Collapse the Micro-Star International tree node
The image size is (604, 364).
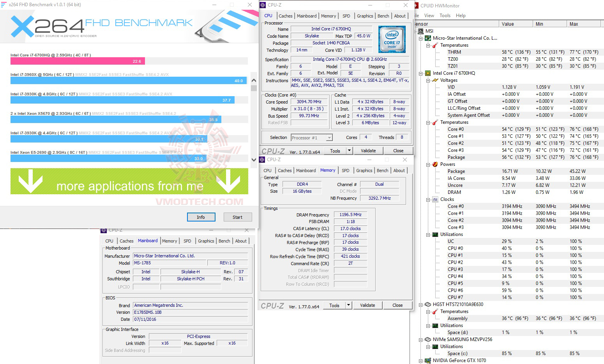click(420, 38)
